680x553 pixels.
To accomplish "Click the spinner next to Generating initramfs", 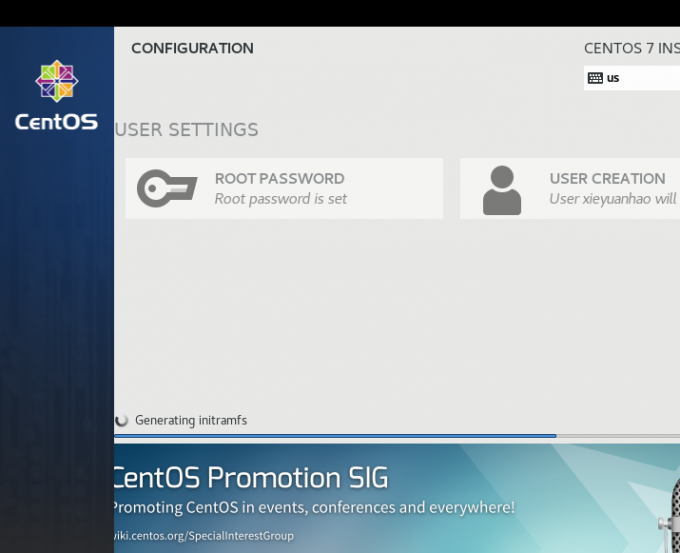I will click(x=122, y=421).
